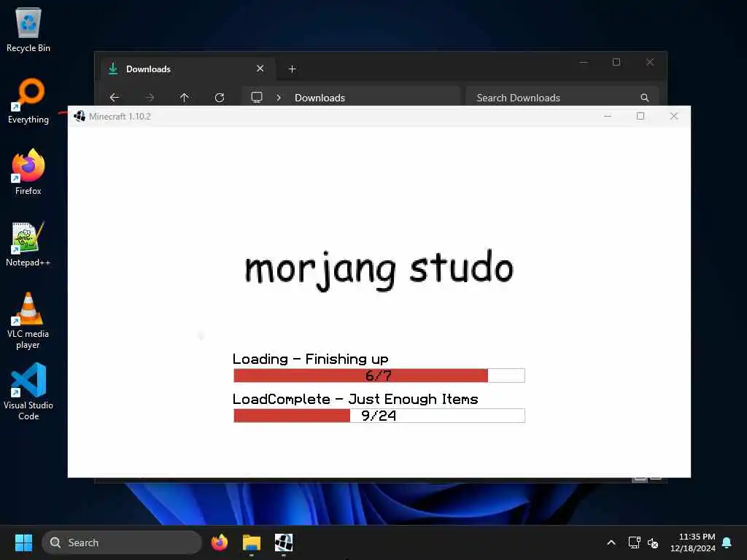
Task: Go back in File Explorer Downloads window
Action: click(x=115, y=98)
